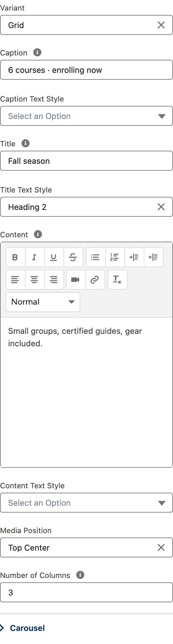Open the Caption Text Style dropdown
Screen dimensions: 173x644
pos(86,116)
